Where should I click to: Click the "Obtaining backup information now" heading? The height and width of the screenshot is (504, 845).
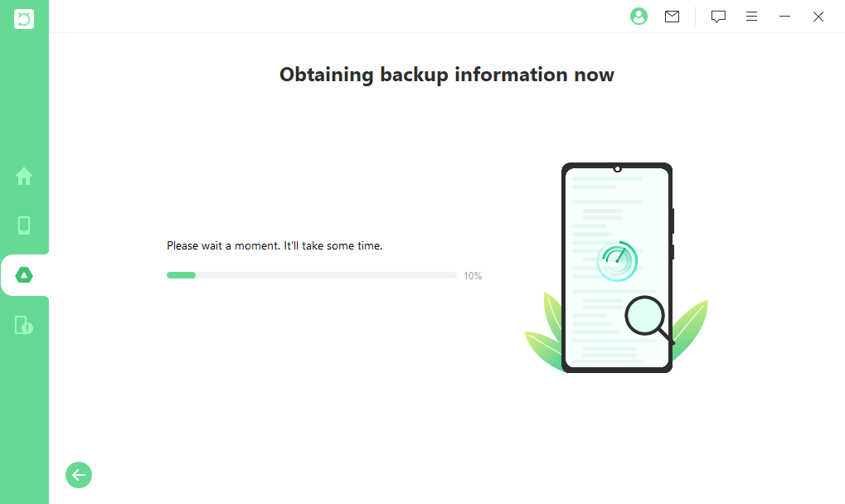pyautogui.click(x=447, y=75)
